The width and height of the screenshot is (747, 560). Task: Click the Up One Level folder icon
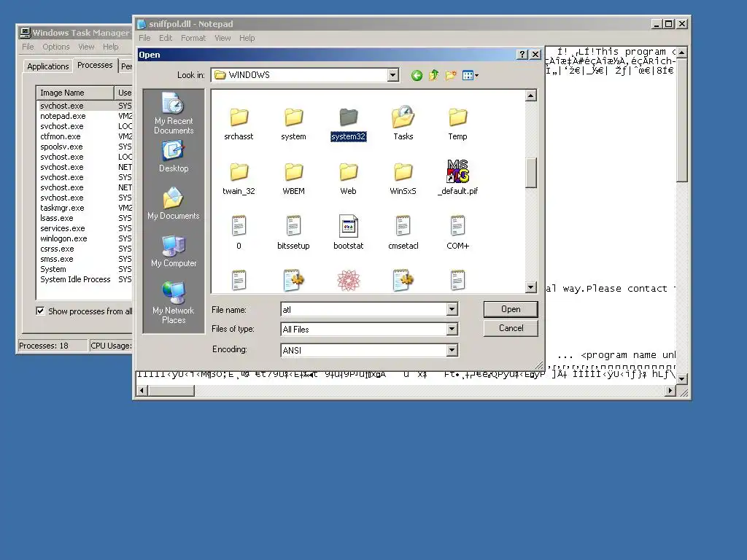click(x=433, y=75)
